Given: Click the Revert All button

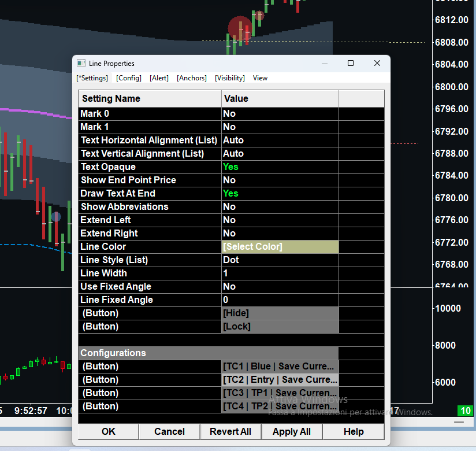Looking at the screenshot, I should click(x=230, y=432).
